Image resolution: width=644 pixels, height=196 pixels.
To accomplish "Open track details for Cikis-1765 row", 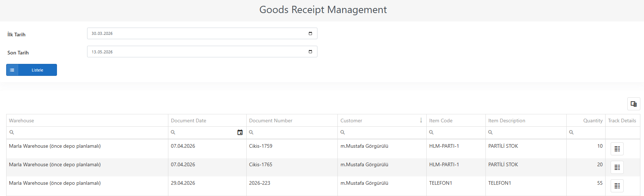I will (617, 167).
